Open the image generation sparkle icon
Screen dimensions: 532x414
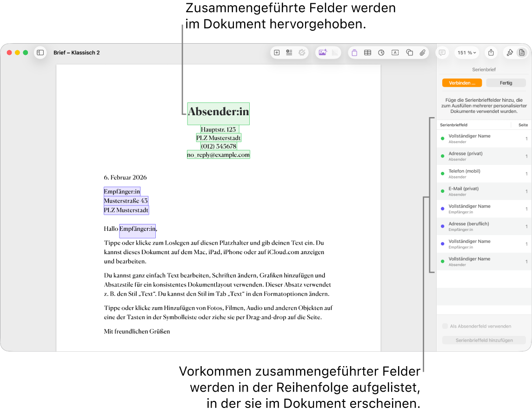322,53
